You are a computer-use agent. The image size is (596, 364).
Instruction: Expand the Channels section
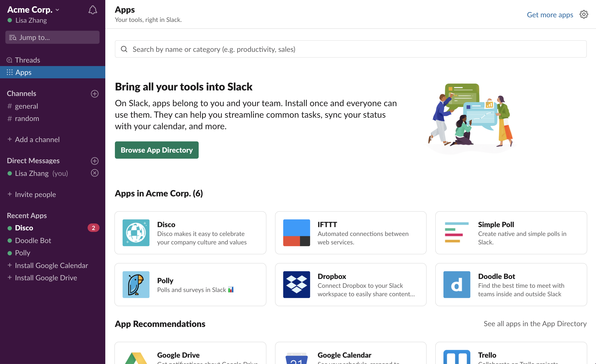[21, 93]
